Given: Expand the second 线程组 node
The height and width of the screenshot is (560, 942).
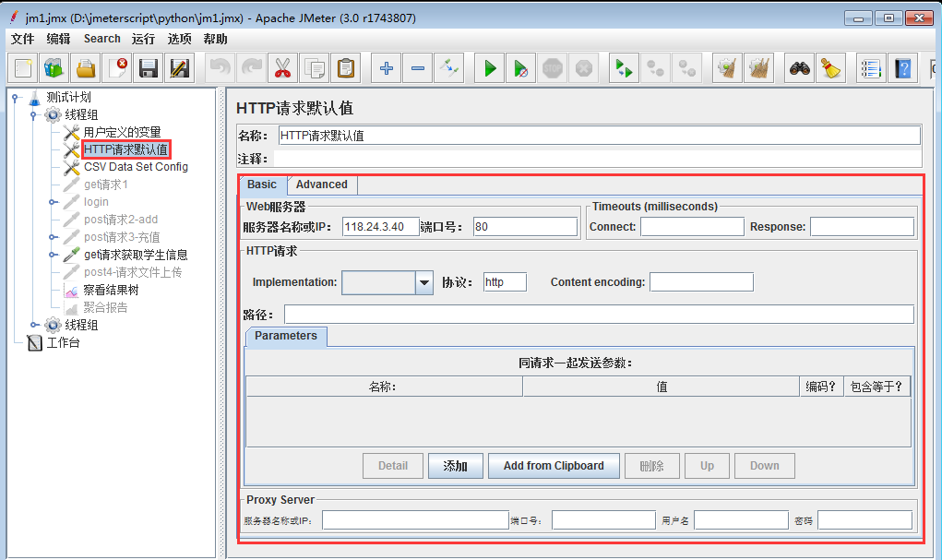Looking at the screenshot, I should point(34,325).
